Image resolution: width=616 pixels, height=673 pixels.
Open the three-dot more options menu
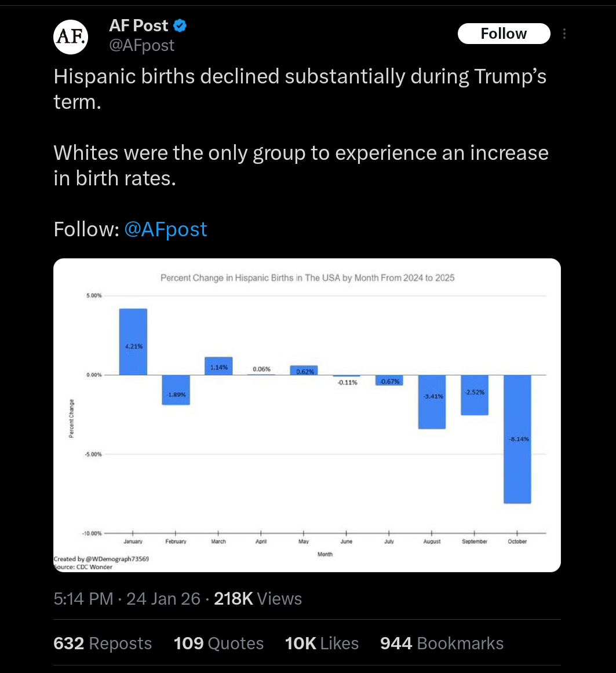coord(564,34)
